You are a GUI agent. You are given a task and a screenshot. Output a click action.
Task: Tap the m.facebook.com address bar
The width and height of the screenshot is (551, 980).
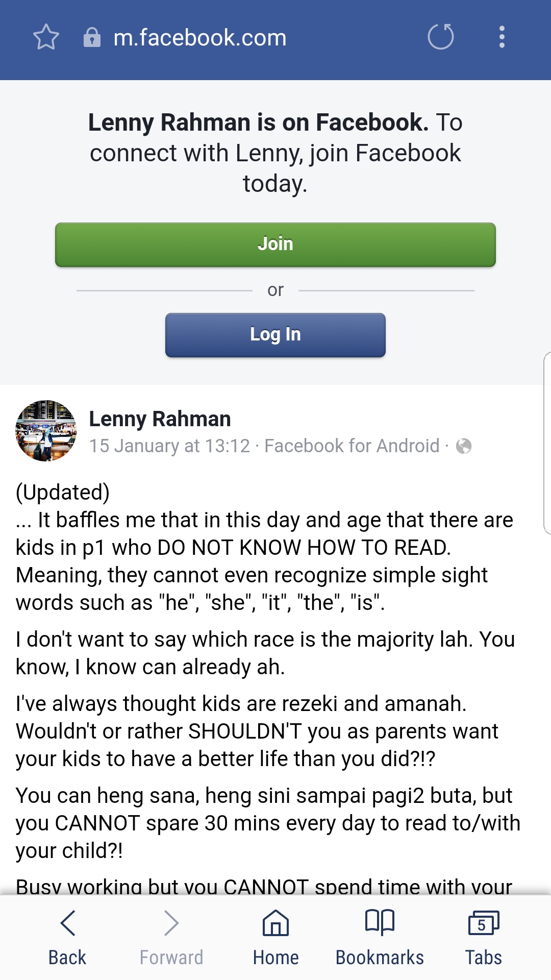(200, 38)
